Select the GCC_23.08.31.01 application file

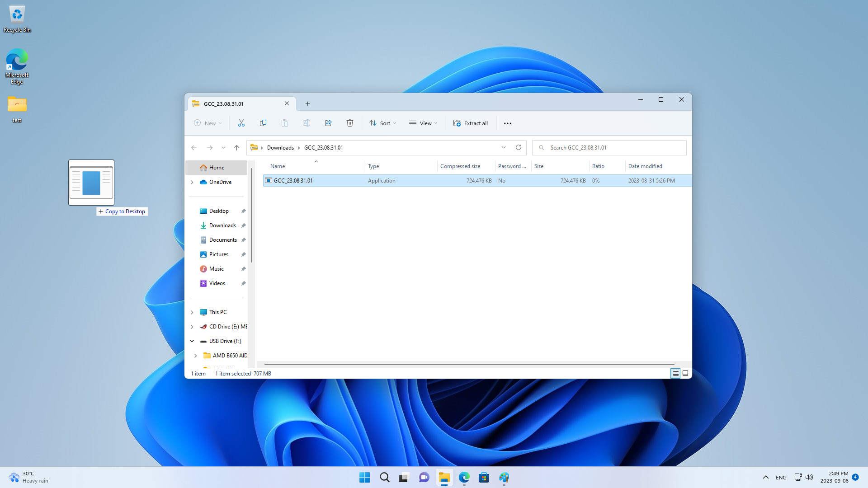[293, 180]
